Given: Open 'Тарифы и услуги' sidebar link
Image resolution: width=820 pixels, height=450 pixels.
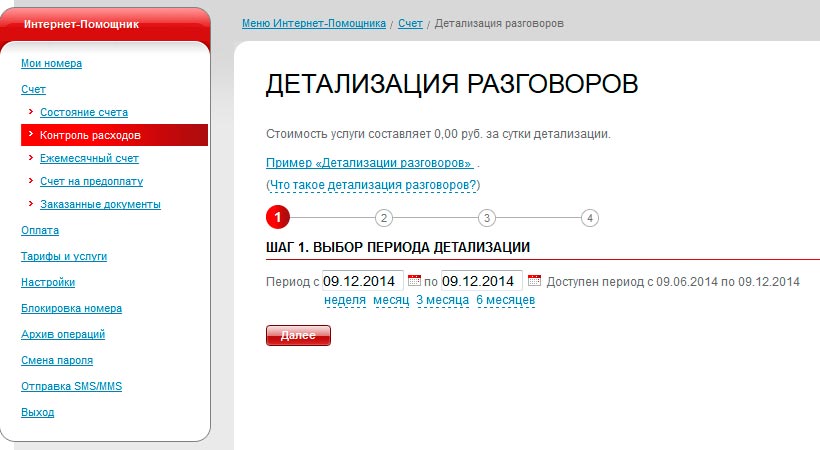Looking at the screenshot, I should 64,256.
